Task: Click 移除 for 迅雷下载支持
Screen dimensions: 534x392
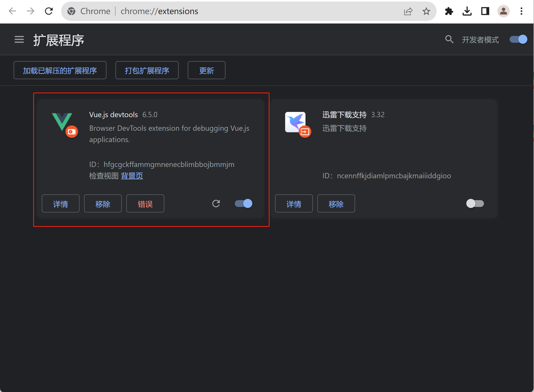Action: pyautogui.click(x=336, y=204)
